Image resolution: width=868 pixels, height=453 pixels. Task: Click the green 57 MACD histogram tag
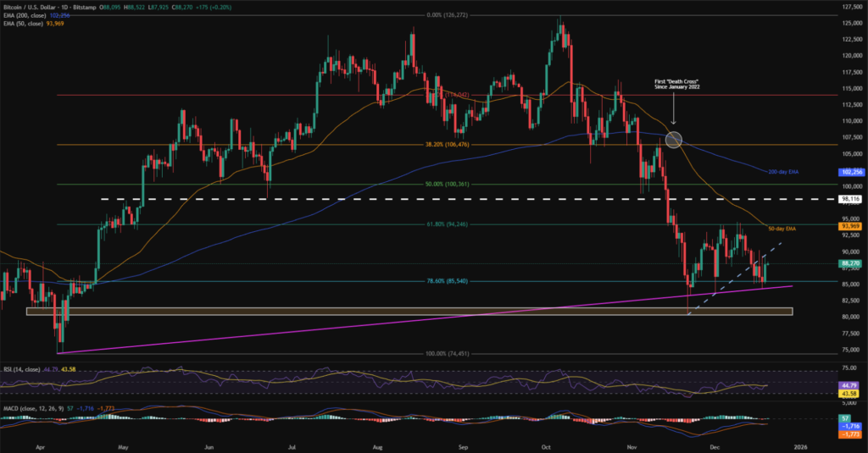[x=845, y=418]
